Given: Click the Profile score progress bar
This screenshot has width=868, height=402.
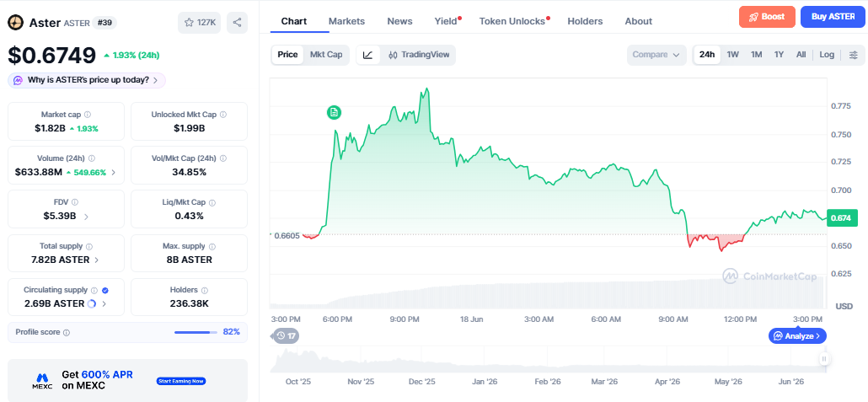Looking at the screenshot, I should [196, 332].
